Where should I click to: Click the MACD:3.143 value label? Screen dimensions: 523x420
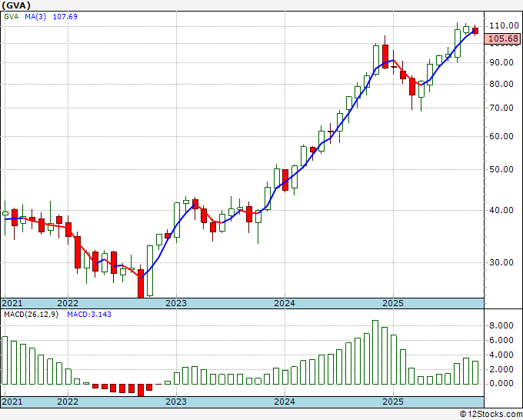pyautogui.click(x=89, y=315)
